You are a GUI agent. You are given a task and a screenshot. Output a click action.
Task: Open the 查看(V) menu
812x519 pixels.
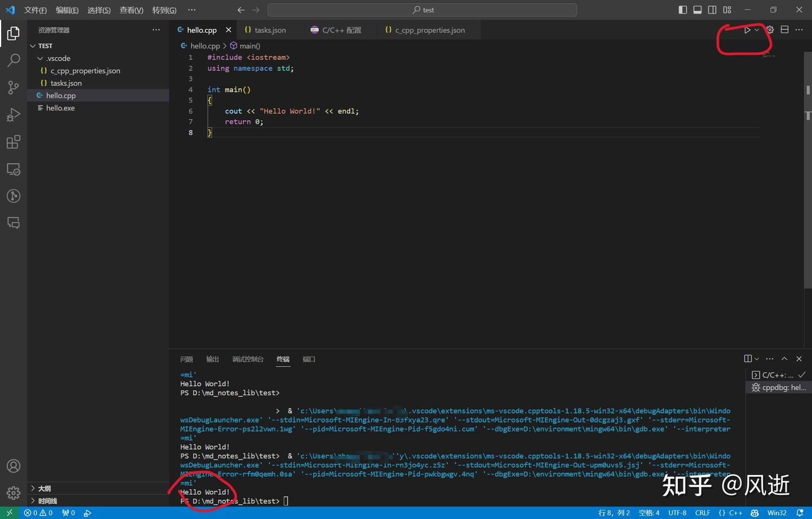[131, 10]
